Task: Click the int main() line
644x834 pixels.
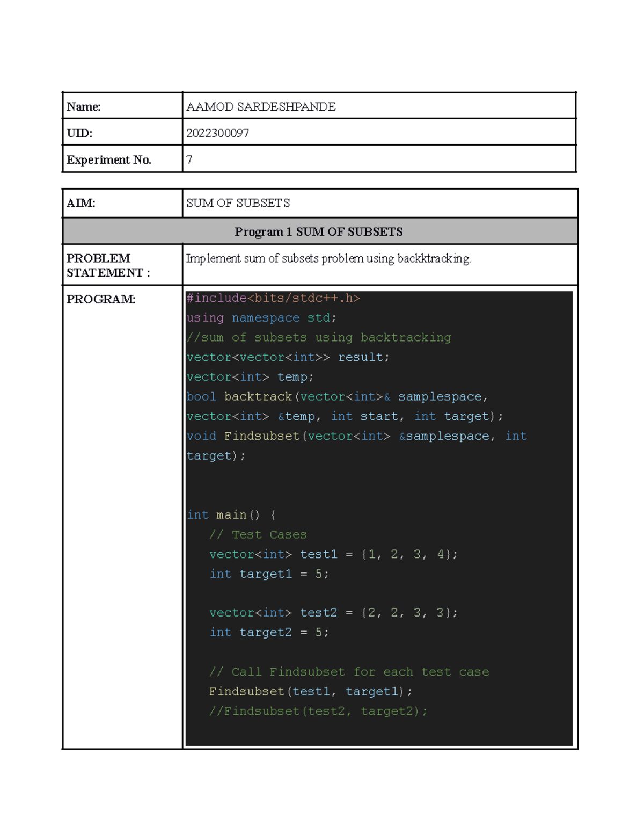Action: click(231, 515)
